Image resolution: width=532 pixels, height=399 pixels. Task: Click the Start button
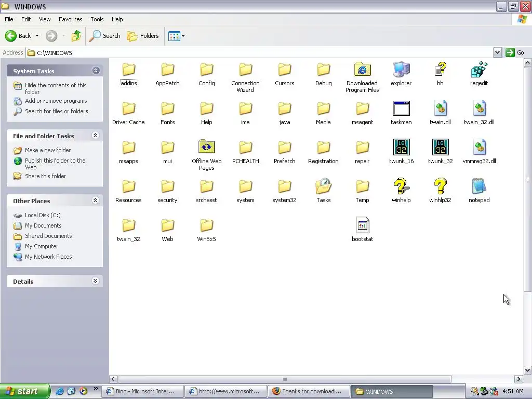point(24,391)
